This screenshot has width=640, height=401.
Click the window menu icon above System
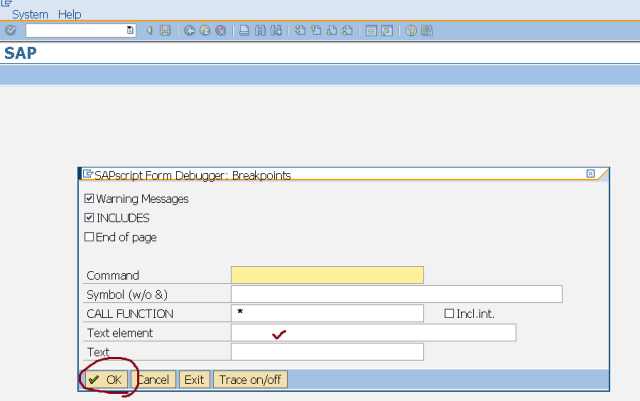click(x=6, y=3)
